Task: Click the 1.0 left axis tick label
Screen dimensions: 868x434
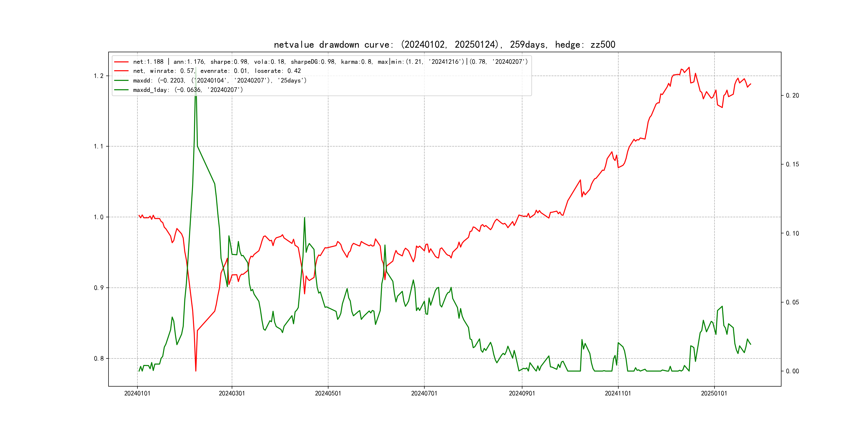Action: click(x=98, y=217)
